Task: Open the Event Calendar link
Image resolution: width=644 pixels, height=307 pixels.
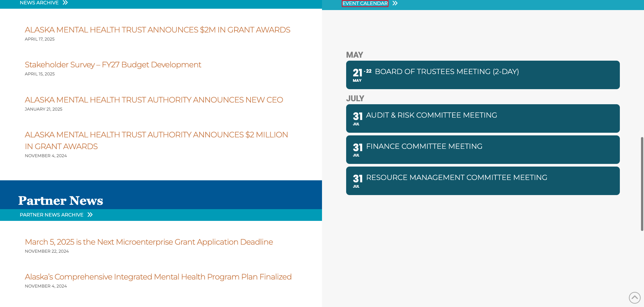Action: tap(365, 3)
